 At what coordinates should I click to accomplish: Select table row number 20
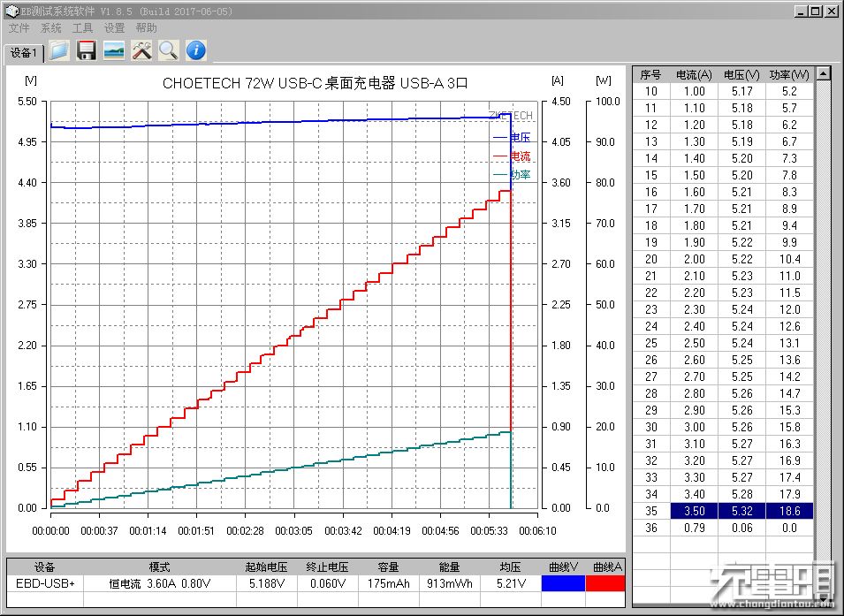point(723,259)
